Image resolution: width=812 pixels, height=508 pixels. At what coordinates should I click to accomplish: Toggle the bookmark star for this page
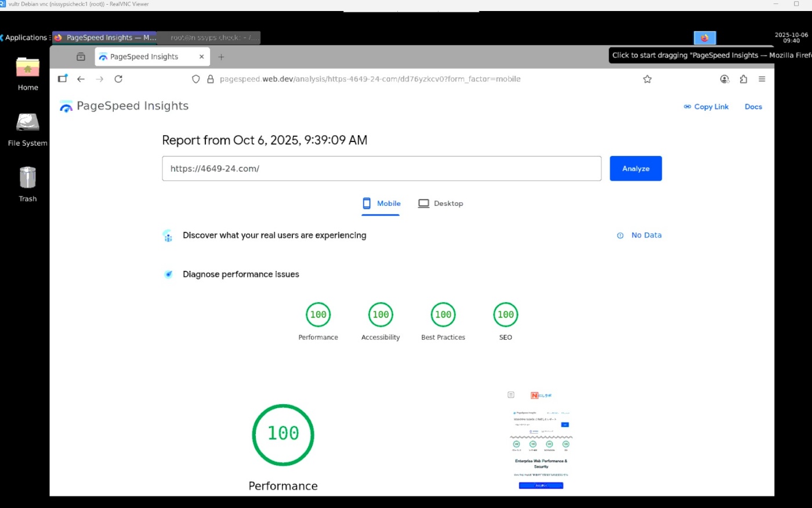[647, 79]
